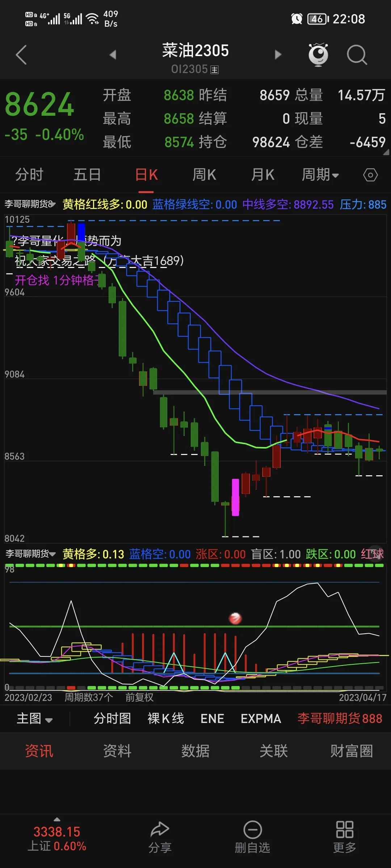Open the 财富圈 tab
Viewport: 391px width, 868px height.
(352, 751)
